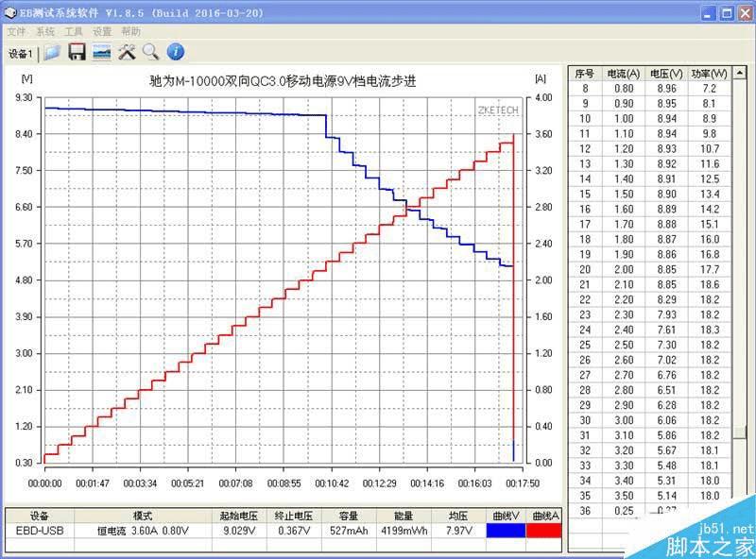This screenshot has height=559, width=756.
Task: Click the 功率(W) column header
Action: click(710, 74)
